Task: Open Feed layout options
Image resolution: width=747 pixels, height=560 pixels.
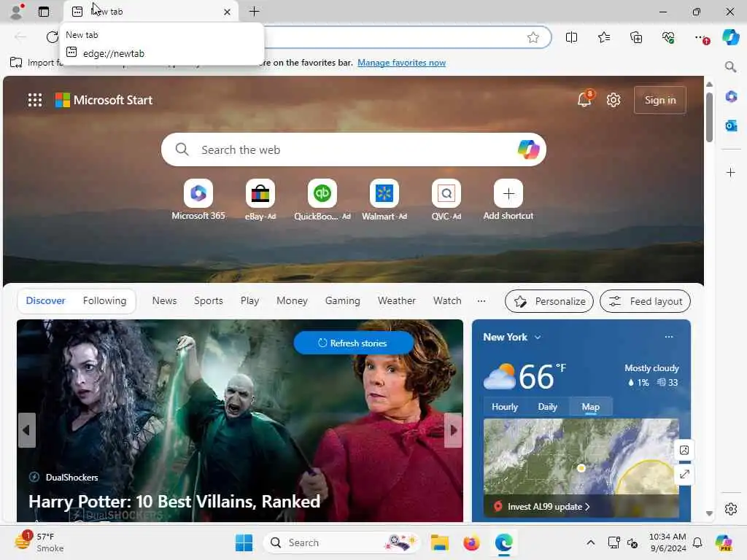Action: [645, 301]
